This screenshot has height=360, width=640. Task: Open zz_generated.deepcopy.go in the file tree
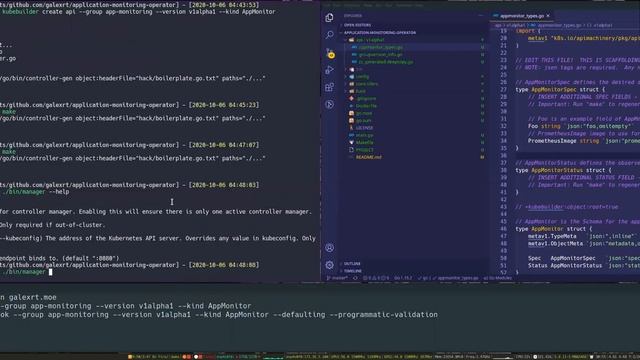(x=386, y=62)
